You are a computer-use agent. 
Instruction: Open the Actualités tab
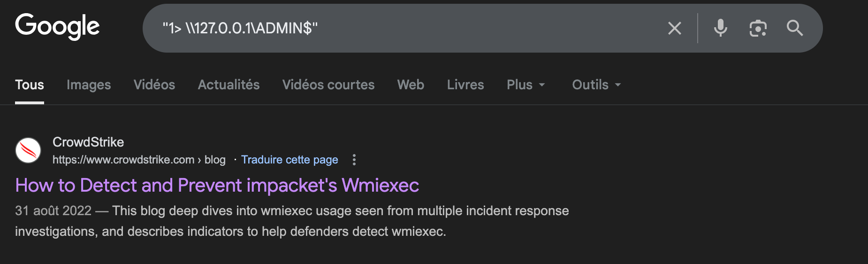coord(228,85)
